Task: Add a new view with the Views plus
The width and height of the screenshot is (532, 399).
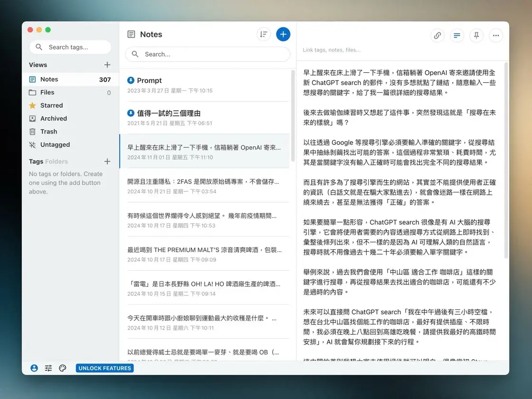Action: tap(107, 65)
